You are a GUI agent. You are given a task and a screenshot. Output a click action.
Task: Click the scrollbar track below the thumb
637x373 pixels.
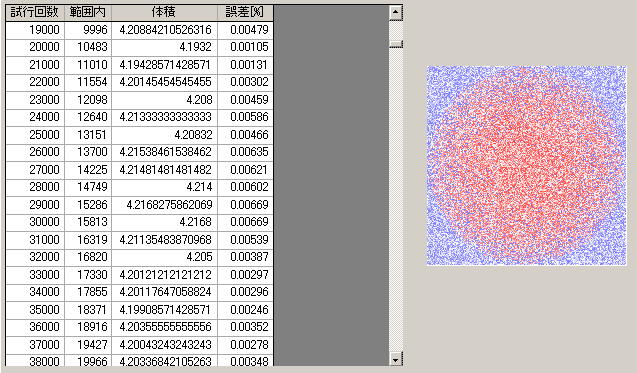(396, 199)
